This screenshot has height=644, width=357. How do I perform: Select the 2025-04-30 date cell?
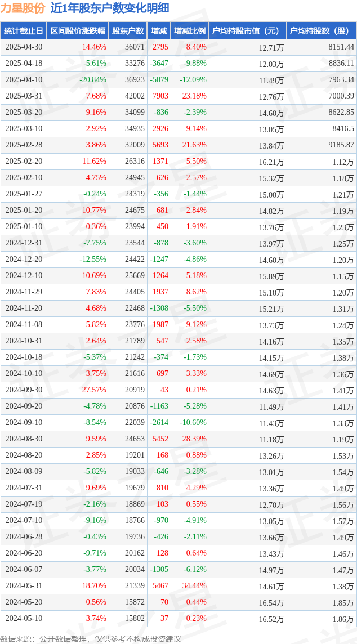[x=24, y=47]
